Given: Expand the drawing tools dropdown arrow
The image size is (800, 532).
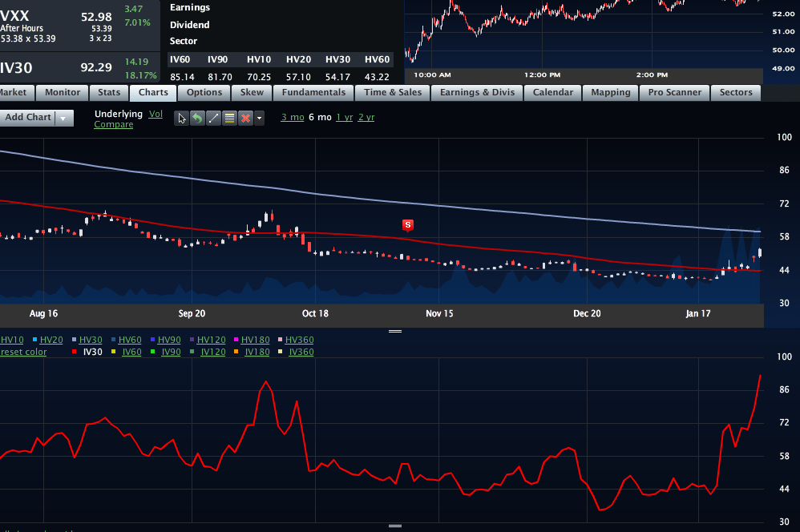Looking at the screenshot, I should click(259, 118).
